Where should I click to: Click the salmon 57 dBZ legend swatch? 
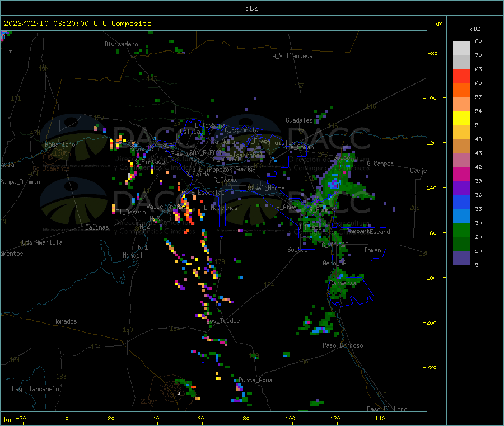coord(461,104)
